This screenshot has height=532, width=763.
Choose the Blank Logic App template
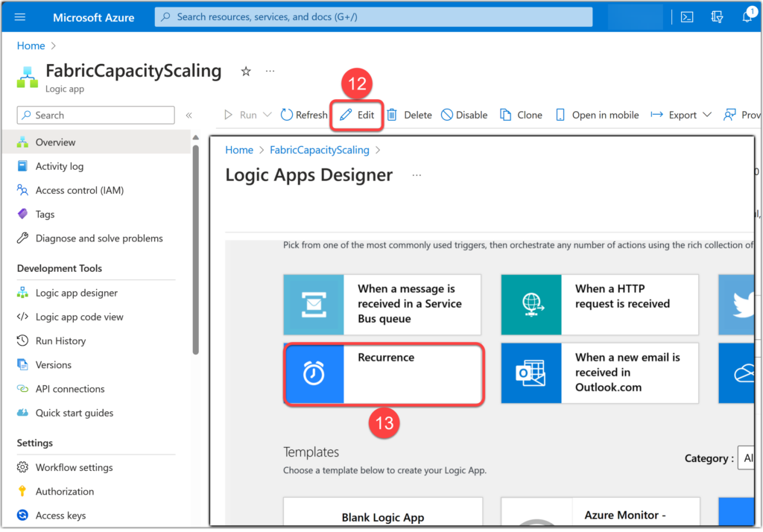383,512
